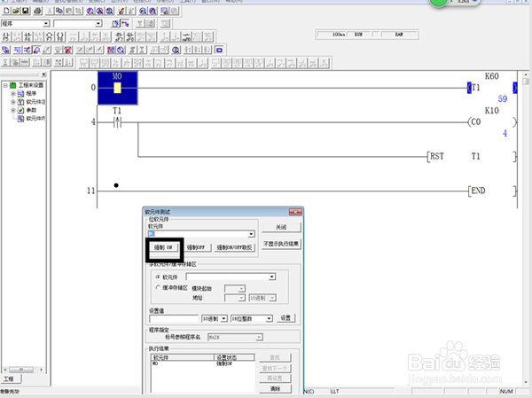Select 缓冲存储区 radio button
The image size is (532, 398).
coord(158,287)
